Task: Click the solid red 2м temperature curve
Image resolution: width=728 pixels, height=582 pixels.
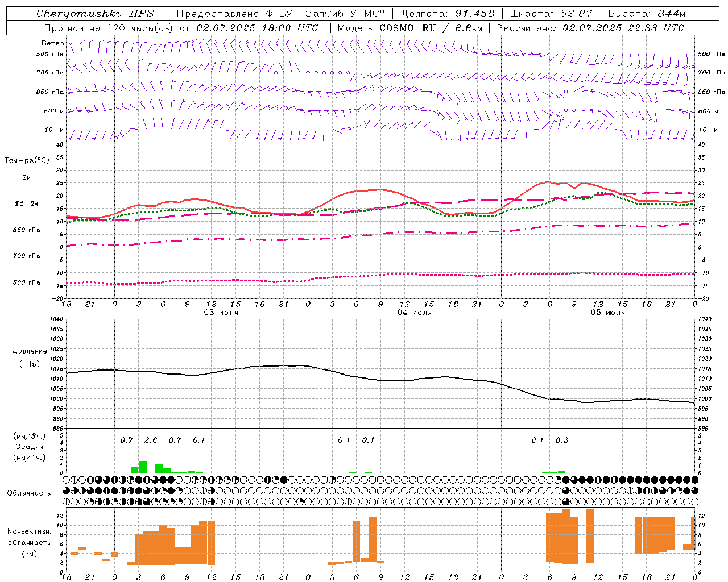Action: coord(380,190)
